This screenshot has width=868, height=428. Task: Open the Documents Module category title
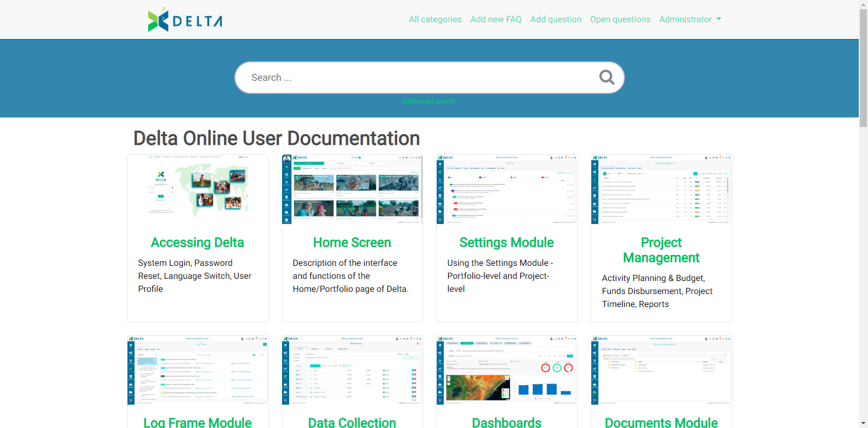[x=661, y=423]
